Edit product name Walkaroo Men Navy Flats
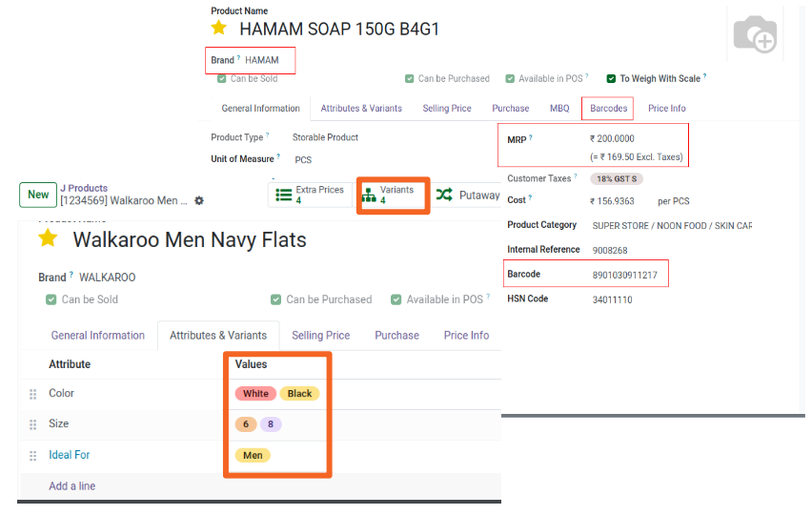Image resolution: width=812 pixels, height=515 pixels. point(190,240)
